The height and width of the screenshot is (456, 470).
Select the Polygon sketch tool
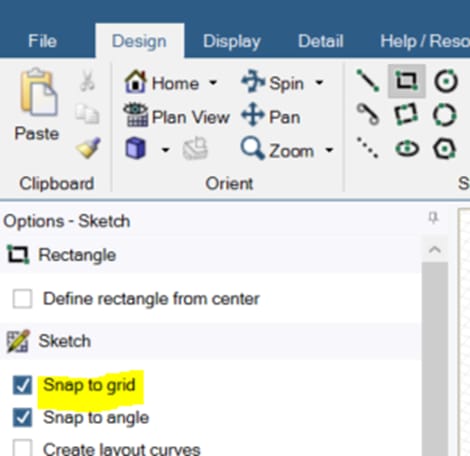click(445, 148)
